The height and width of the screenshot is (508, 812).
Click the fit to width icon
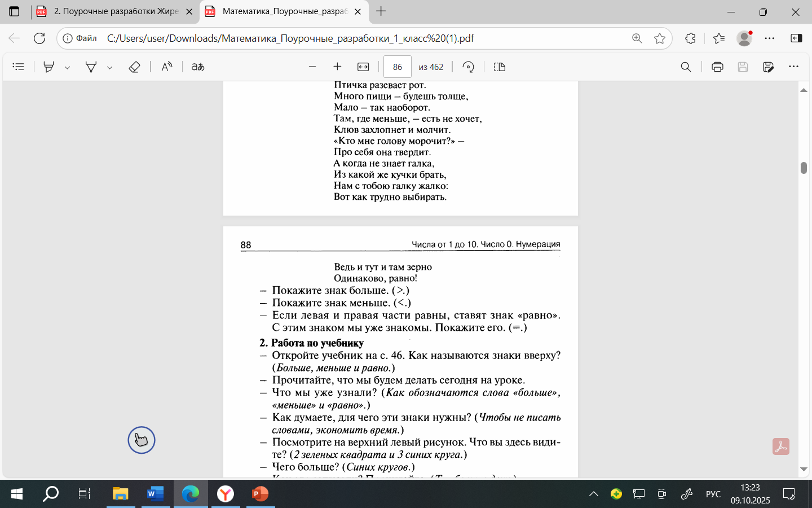point(363,67)
